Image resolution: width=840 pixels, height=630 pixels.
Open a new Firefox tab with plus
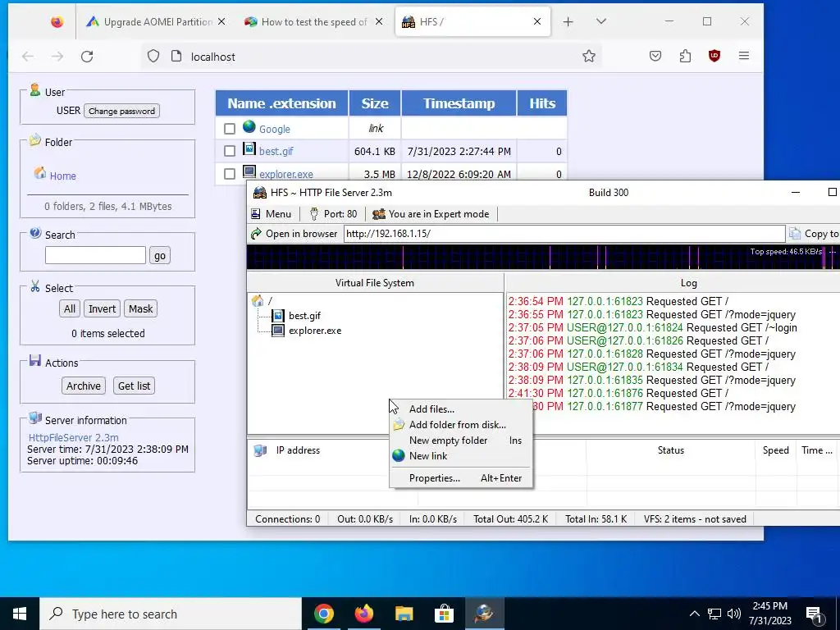568,21
